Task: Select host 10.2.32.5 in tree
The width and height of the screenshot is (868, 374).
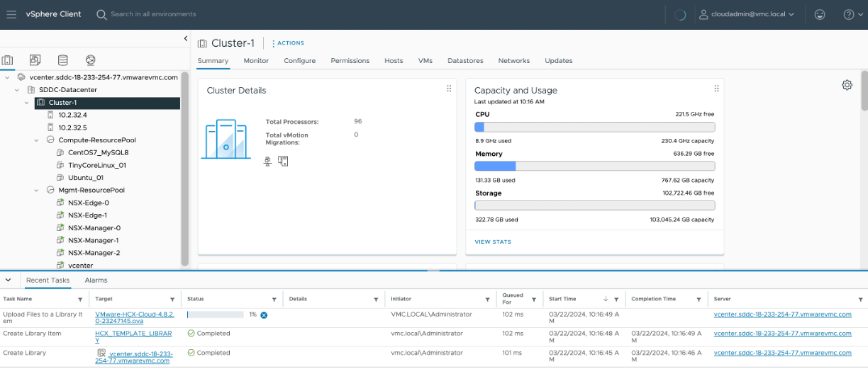Action: coord(72,127)
